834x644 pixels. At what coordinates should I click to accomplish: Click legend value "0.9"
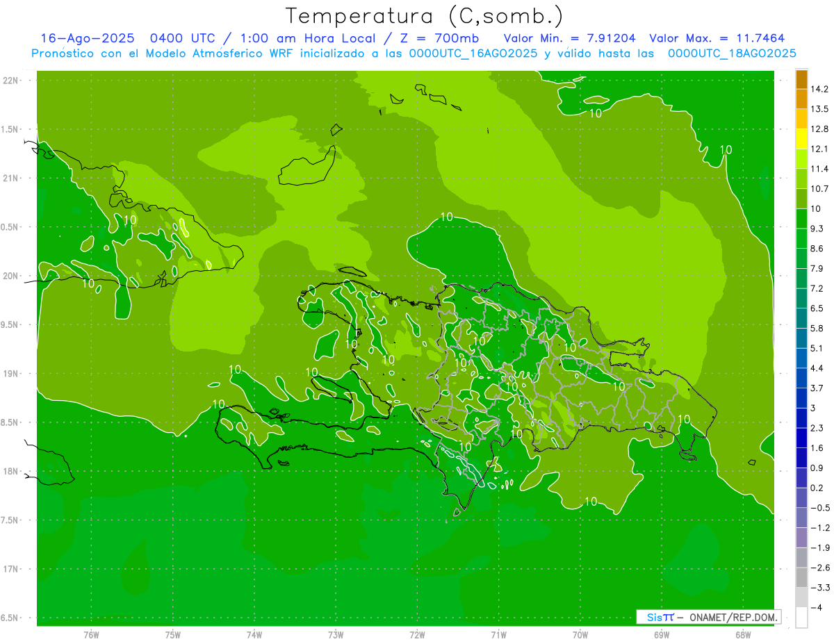tap(817, 468)
